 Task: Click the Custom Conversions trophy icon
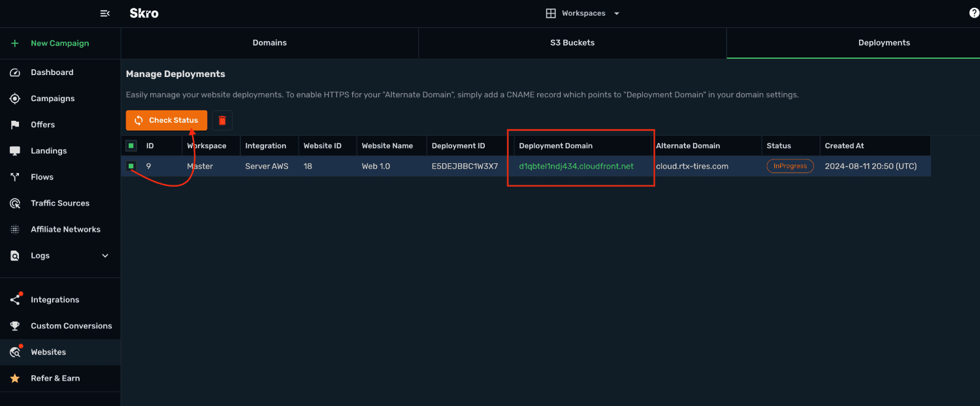[x=15, y=326]
